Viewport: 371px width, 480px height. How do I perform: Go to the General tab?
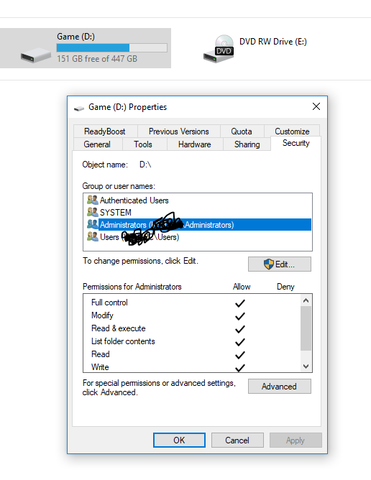click(x=97, y=144)
